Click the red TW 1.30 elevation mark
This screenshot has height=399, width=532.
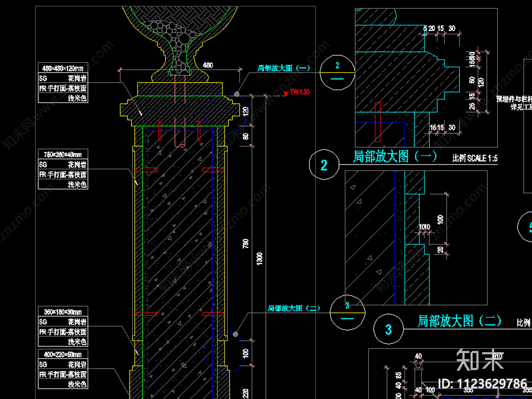pyautogui.click(x=297, y=92)
